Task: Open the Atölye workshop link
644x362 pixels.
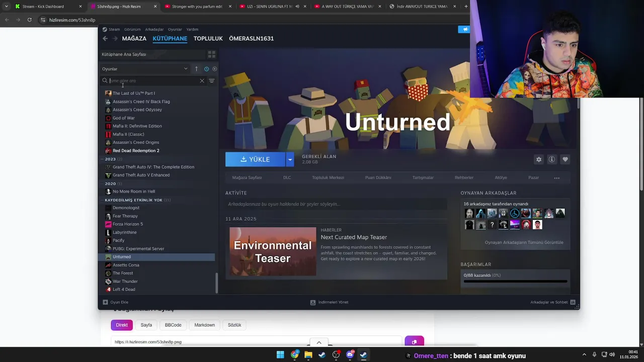Action: click(x=501, y=177)
